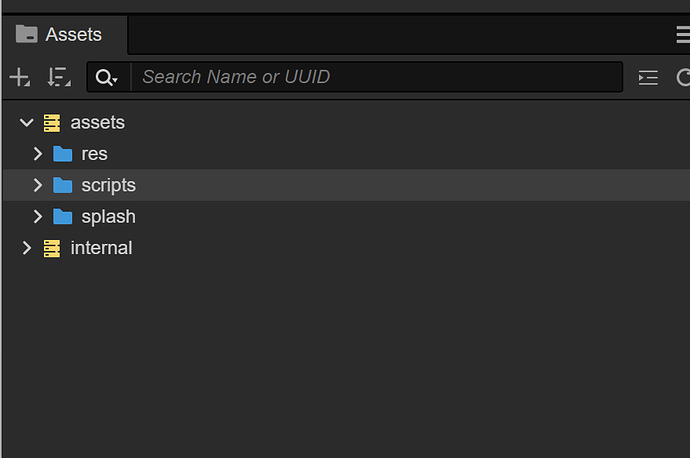Open the Assets panel hamburger menu
The image size is (690, 458).
[682, 35]
